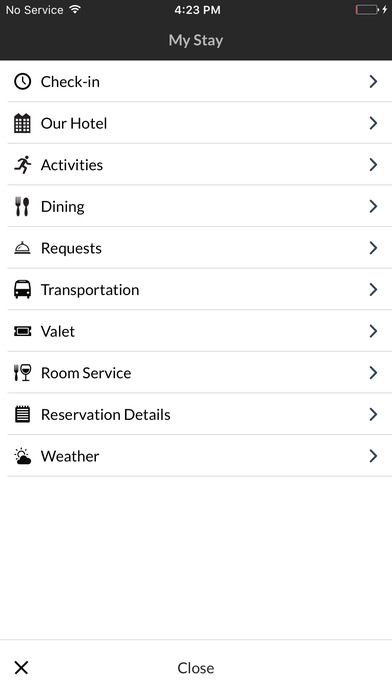This screenshot has width=392, height=696.
Task: Click the X icon at bottom left
Action: tap(21, 668)
